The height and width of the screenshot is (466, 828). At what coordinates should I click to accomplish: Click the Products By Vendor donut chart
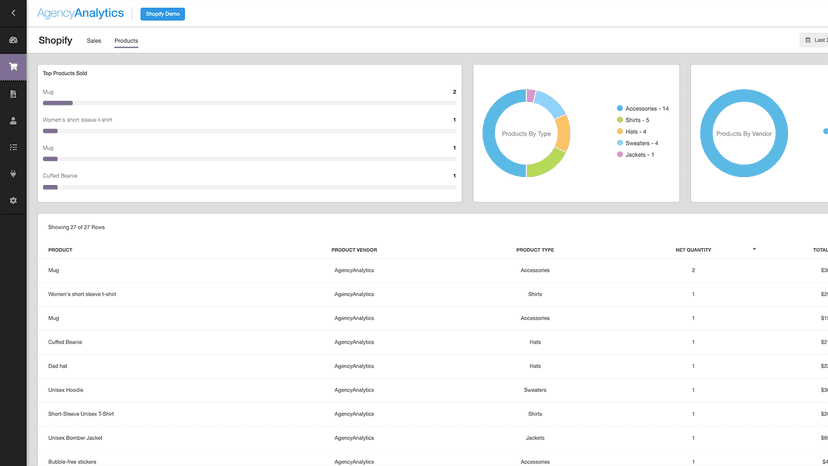[x=744, y=133]
